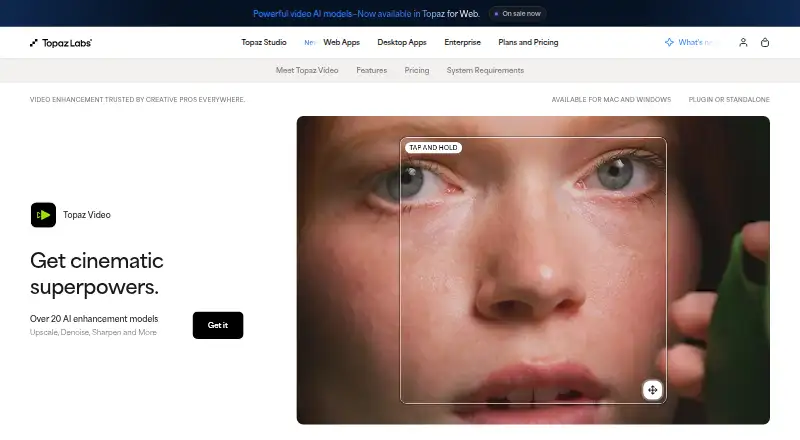Viewport: 800px width, 440px height.
Task: Open the shopping bag cart icon
Action: point(764,42)
